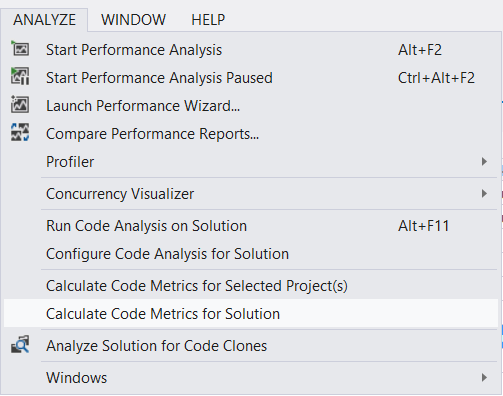This screenshot has height=396, width=503.
Task: Click the Analyze Solution for Code Clones icon
Action: [x=20, y=345]
